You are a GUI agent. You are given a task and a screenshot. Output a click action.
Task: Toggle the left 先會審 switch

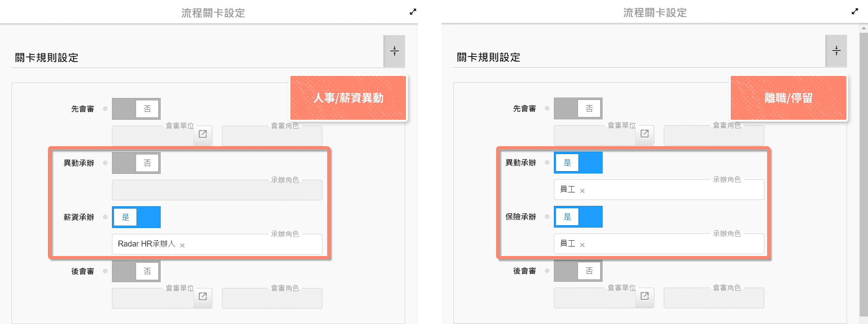(136, 109)
